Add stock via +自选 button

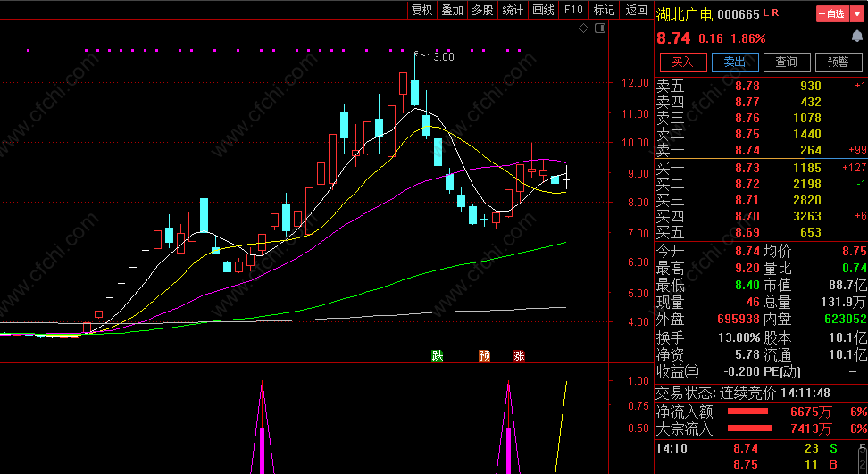[x=832, y=14]
